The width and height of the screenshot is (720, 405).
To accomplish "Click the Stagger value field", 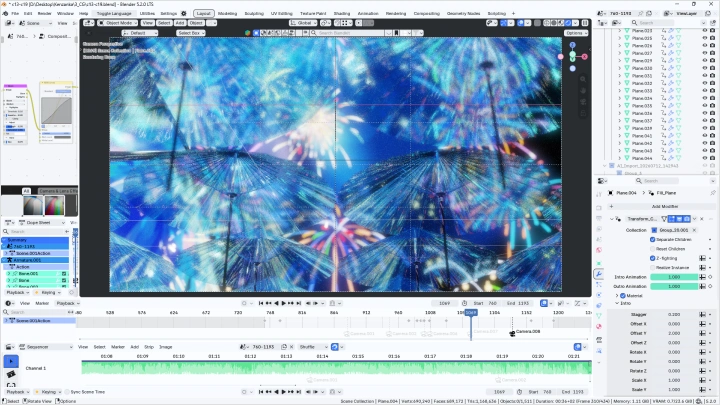I will pyautogui.click(x=674, y=315).
